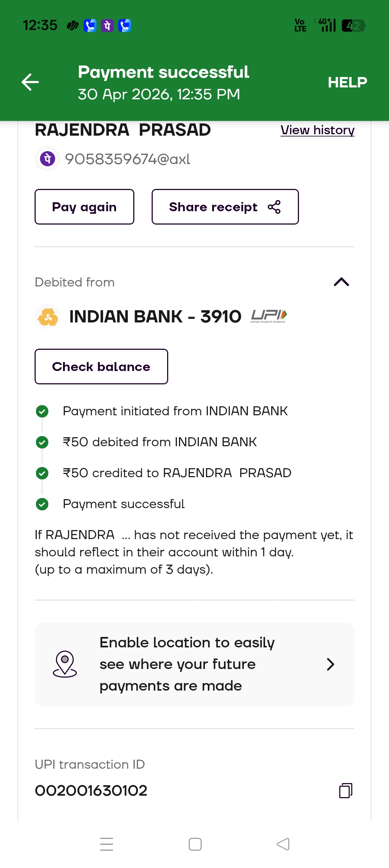
Task: Collapse the Debited from section
Action: click(341, 282)
